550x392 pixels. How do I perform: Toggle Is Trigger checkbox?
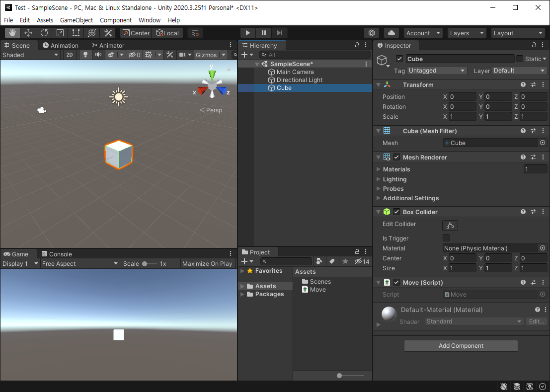click(446, 238)
